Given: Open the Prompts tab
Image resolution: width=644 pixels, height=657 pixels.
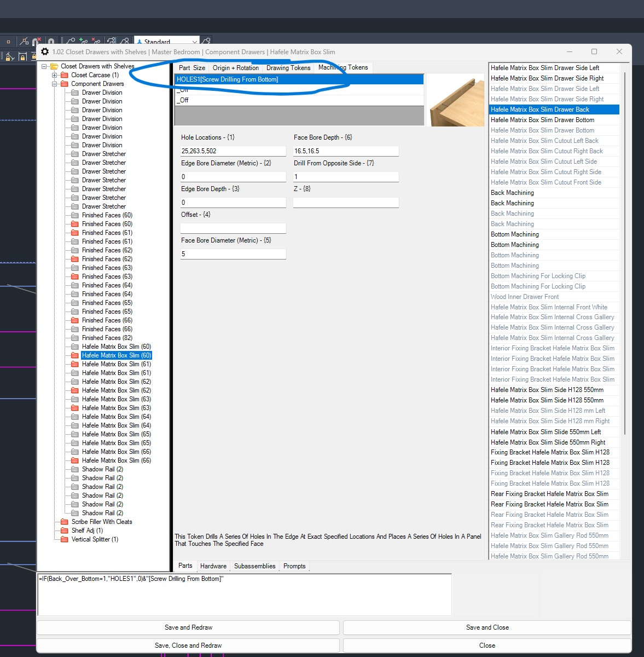Looking at the screenshot, I should tap(294, 566).
